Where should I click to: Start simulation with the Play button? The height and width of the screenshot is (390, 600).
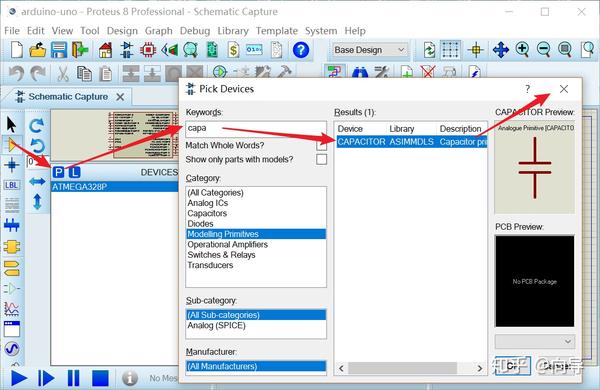[18, 378]
